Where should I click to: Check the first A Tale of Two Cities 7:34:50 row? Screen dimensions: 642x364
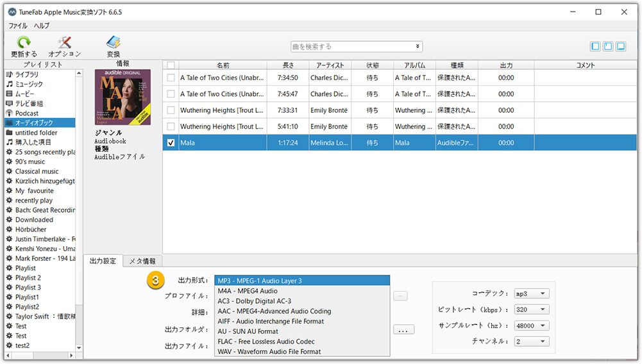point(171,78)
